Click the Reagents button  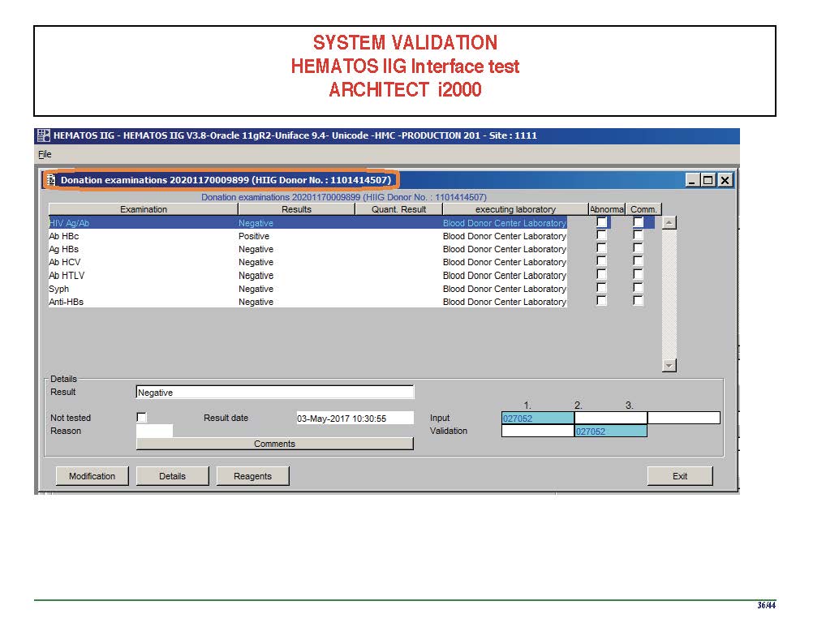click(252, 476)
